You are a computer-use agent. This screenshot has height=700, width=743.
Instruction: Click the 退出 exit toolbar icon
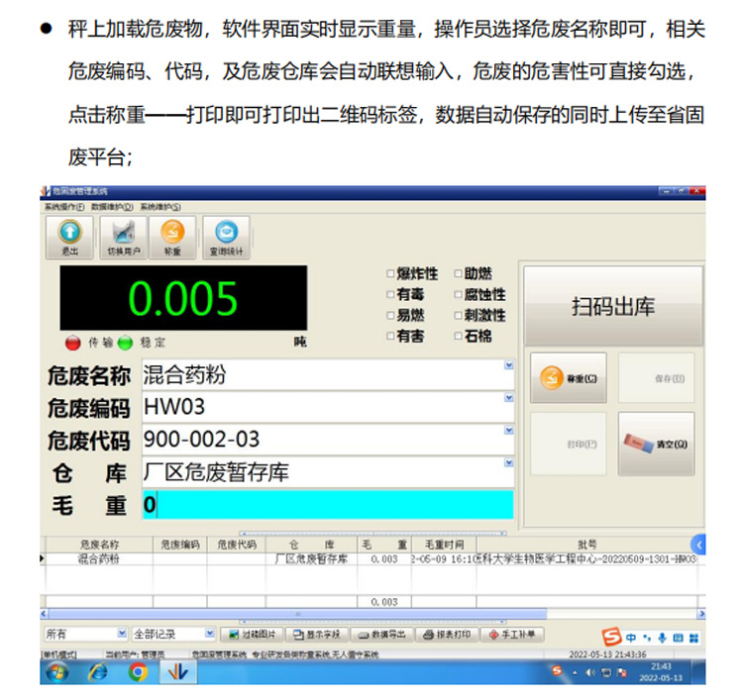[x=69, y=238]
